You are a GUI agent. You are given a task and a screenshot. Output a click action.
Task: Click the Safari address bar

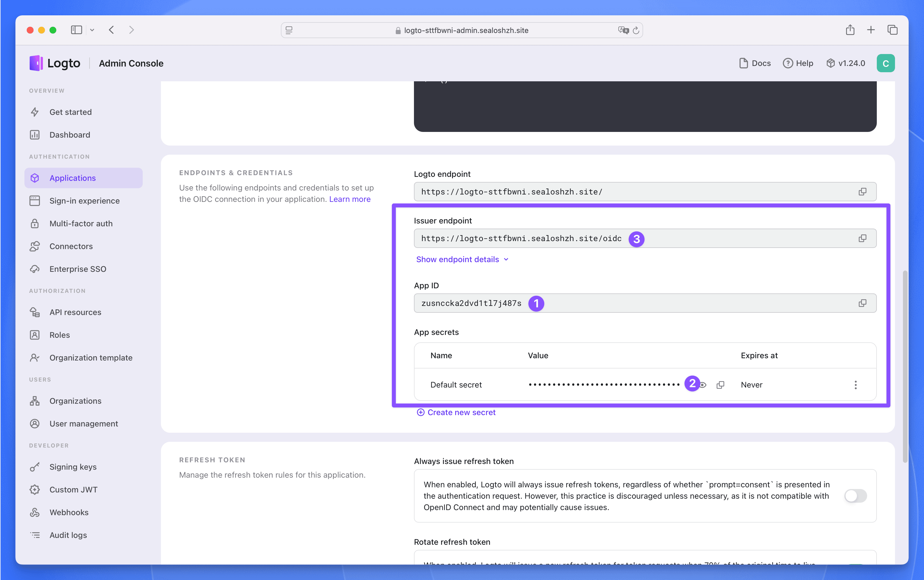pyautogui.click(x=462, y=30)
